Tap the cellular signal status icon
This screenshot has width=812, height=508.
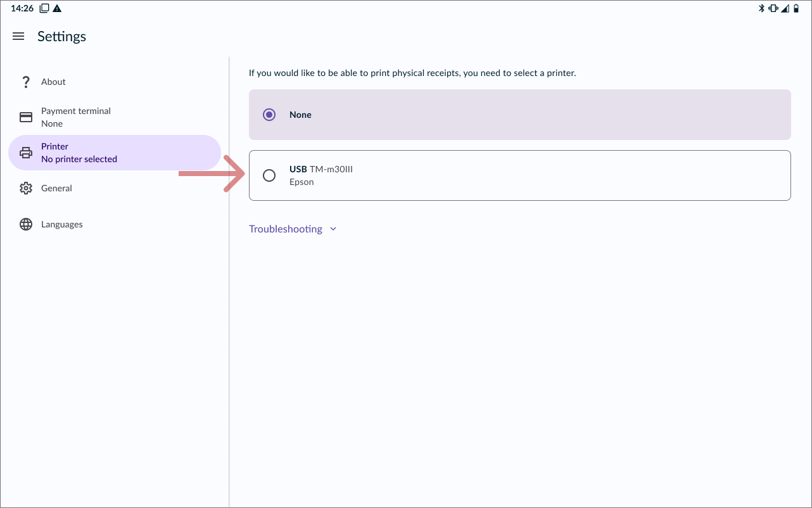click(x=785, y=8)
